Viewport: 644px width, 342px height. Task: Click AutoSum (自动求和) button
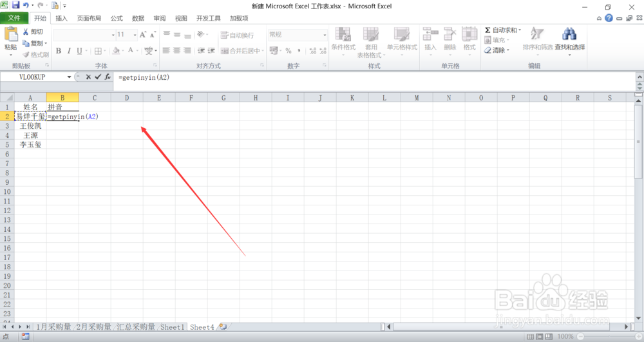(502, 30)
